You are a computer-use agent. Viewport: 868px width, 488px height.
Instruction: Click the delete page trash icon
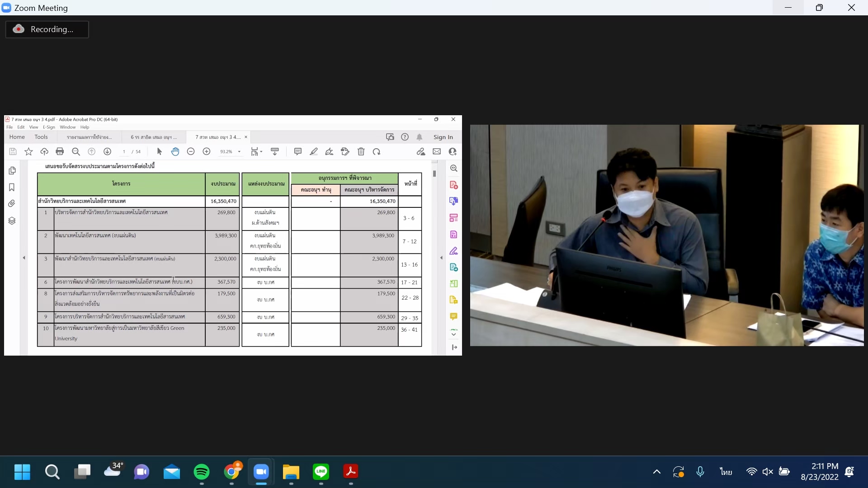[x=361, y=152]
